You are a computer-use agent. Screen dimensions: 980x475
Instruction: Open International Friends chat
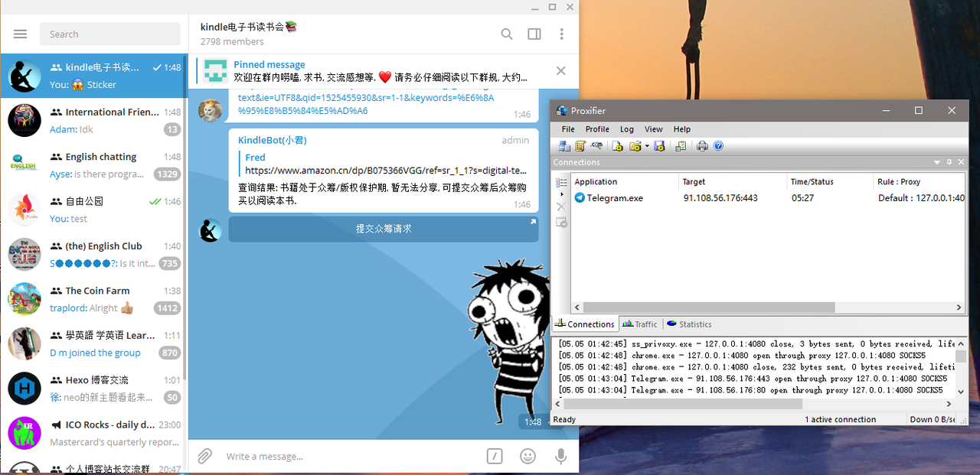93,121
